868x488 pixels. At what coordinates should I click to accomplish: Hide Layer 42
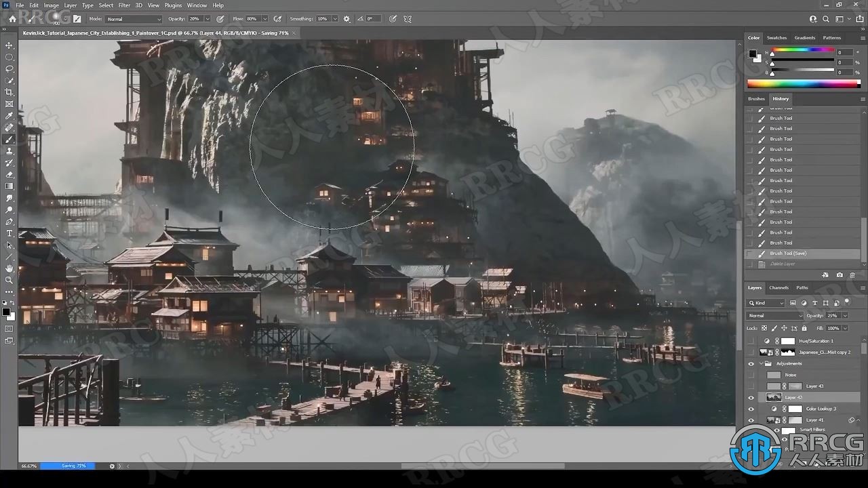751,398
